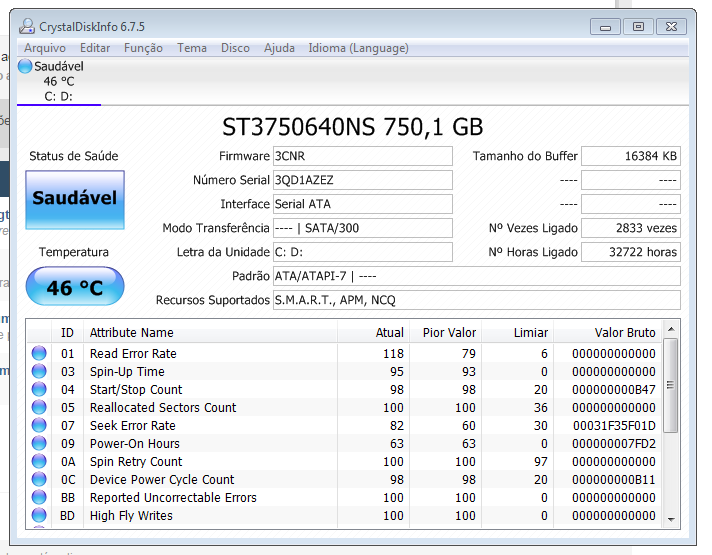Click raw value 000000007FD2 of Power-On Hours
This screenshot has height=555, width=712.
614,443
